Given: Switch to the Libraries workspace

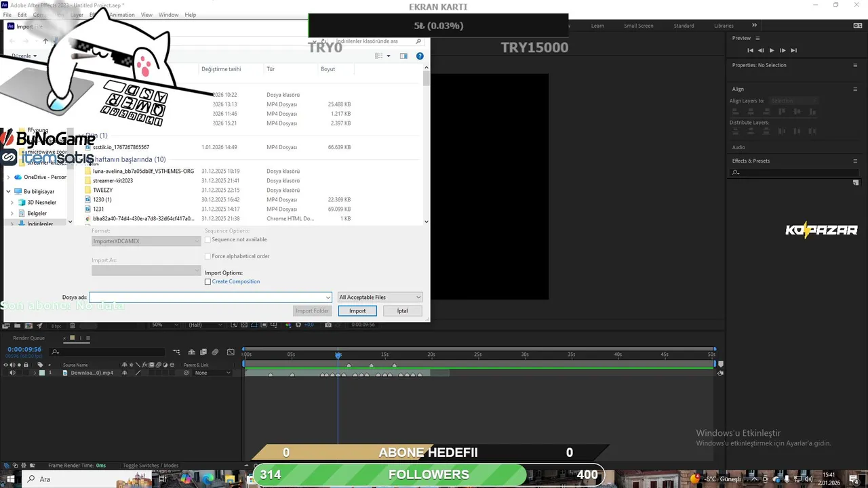Looking at the screenshot, I should click(x=724, y=26).
